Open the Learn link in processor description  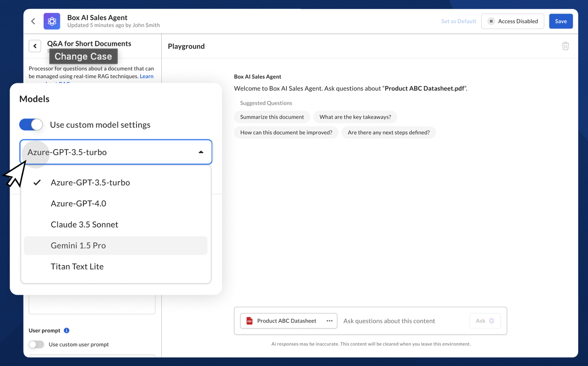coord(146,76)
